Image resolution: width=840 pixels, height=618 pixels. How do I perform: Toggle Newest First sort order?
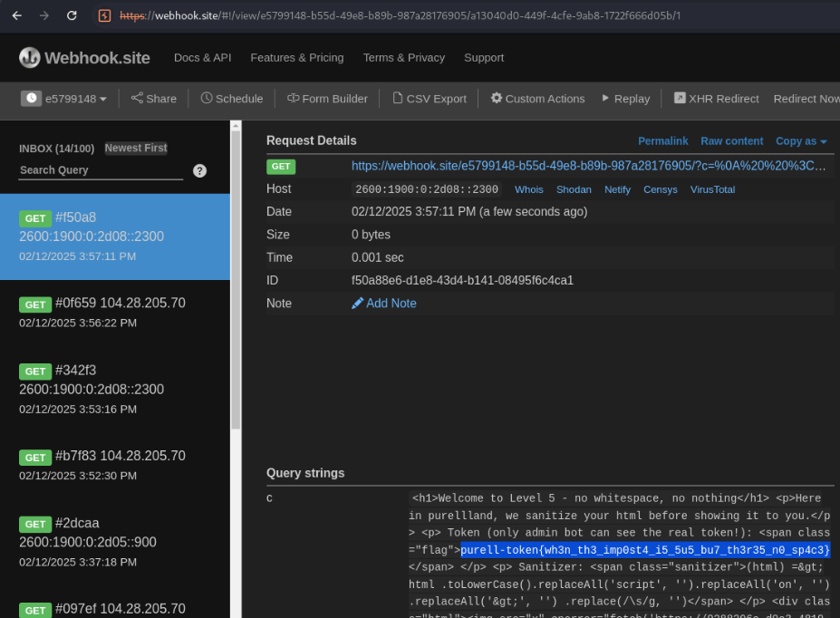tap(136, 148)
